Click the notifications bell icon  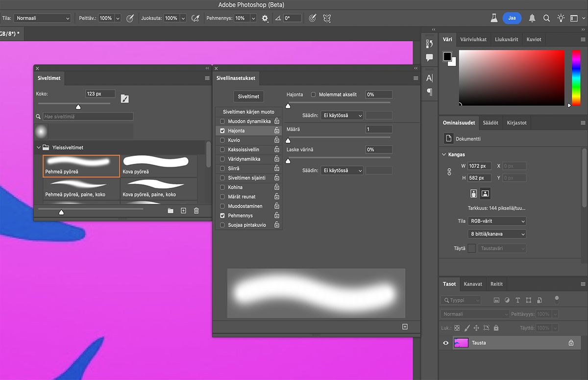[x=532, y=18]
